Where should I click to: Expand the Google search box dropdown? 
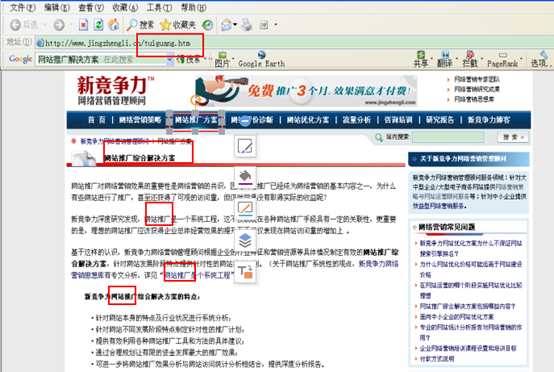click(x=170, y=60)
